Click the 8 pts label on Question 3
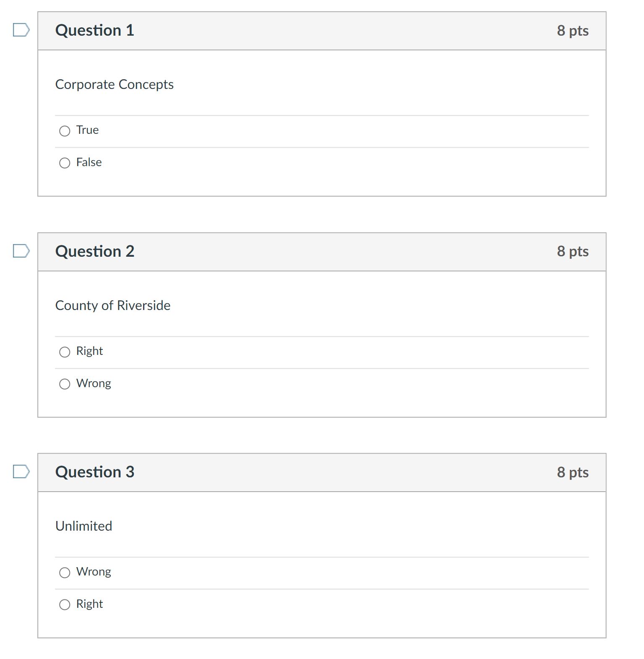 573,472
